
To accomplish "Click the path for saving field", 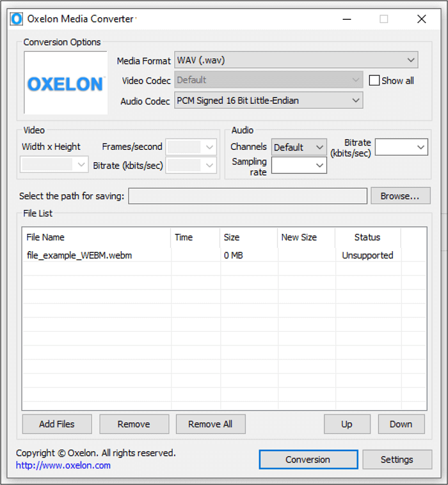I will click(248, 196).
